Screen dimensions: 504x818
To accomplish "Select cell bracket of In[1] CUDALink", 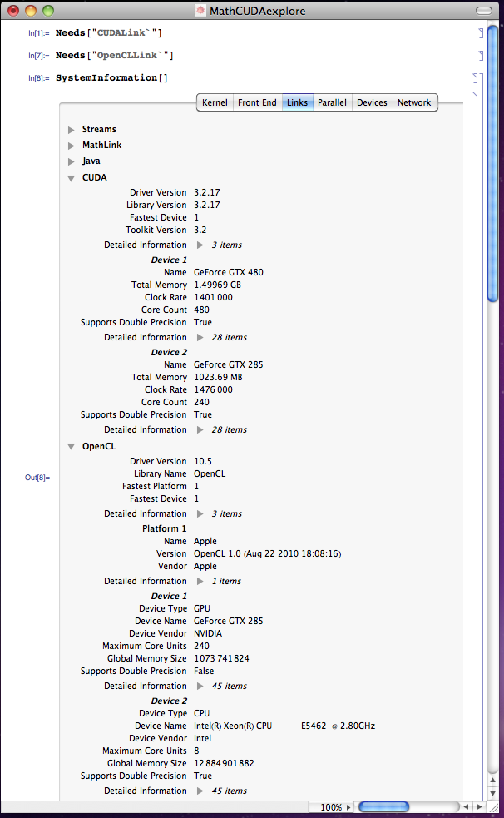I will [x=481, y=33].
